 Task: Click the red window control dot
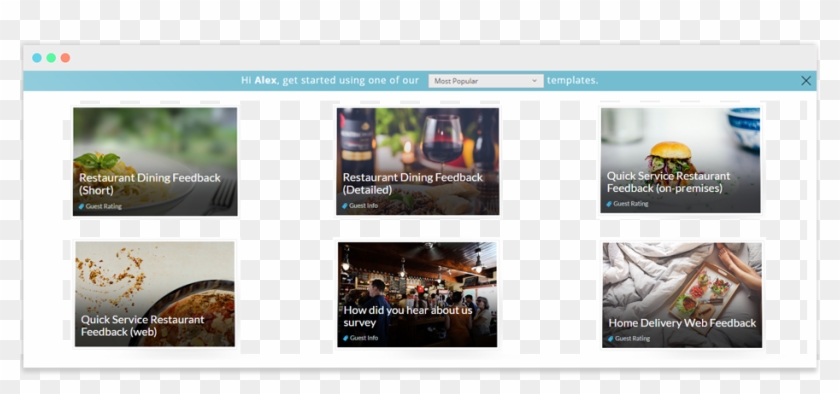[x=65, y=58]
